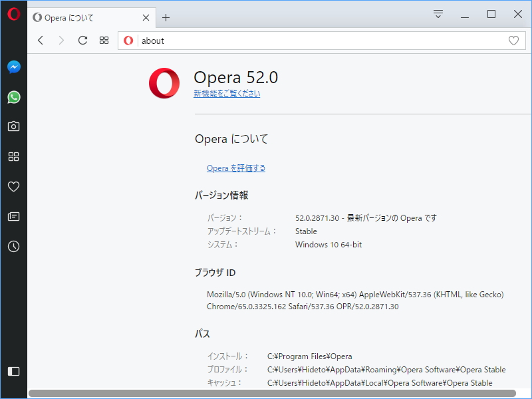532x399 pixels.
Task: Open Facebook Messenger from the sidebar
Action: click(13, 66)
